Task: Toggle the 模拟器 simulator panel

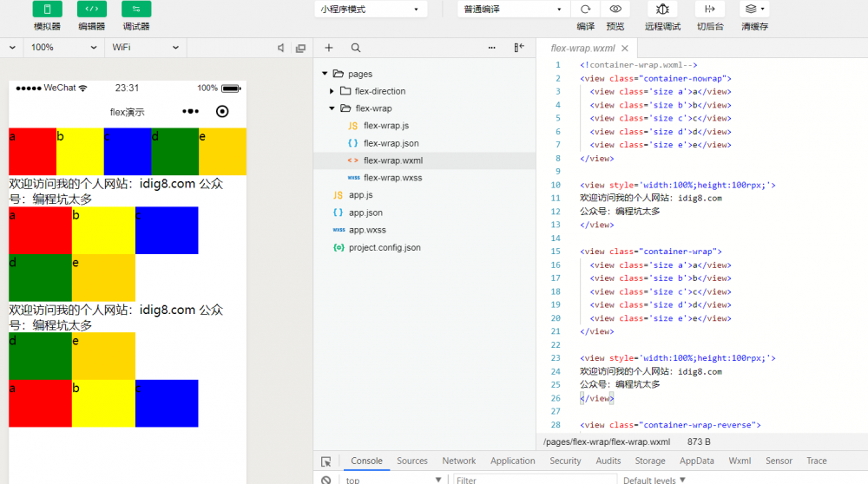Action: click(x=47, y=10)
